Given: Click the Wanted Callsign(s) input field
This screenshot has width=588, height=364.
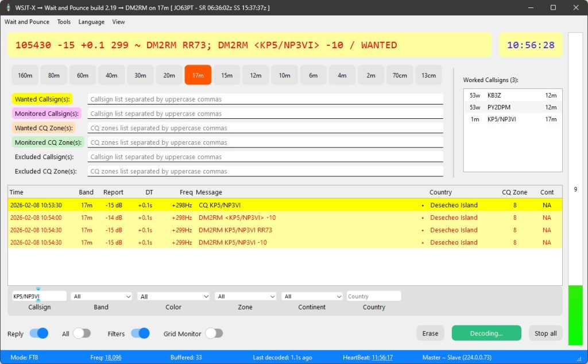Looking at the screenshot, I should (265, 99).
